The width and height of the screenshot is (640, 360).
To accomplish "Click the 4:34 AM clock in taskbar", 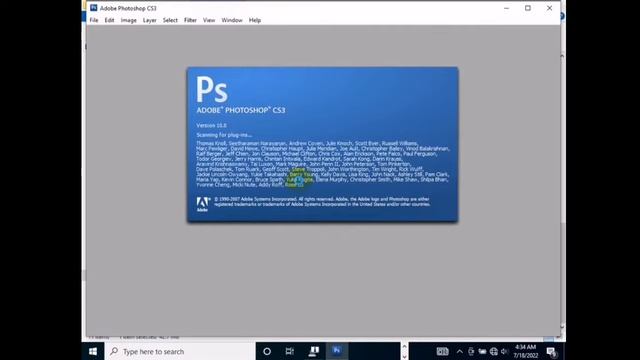I will point(526,351).
